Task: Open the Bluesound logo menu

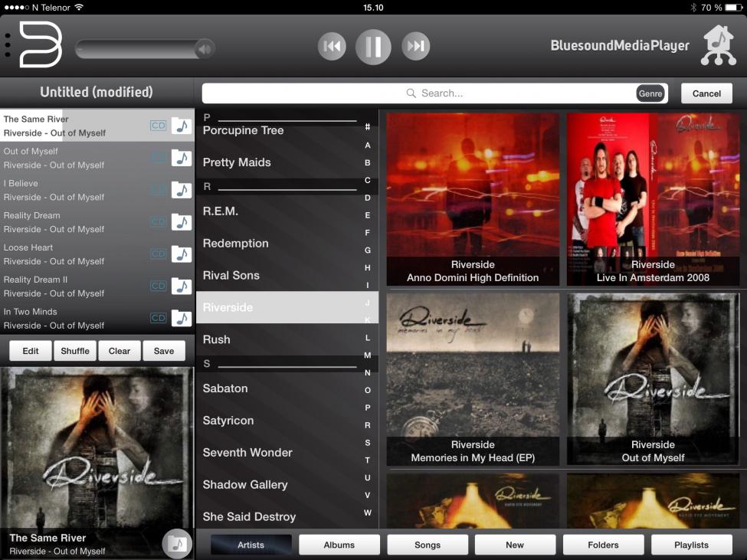Action: pyautogui.click(x=41, y=44)
